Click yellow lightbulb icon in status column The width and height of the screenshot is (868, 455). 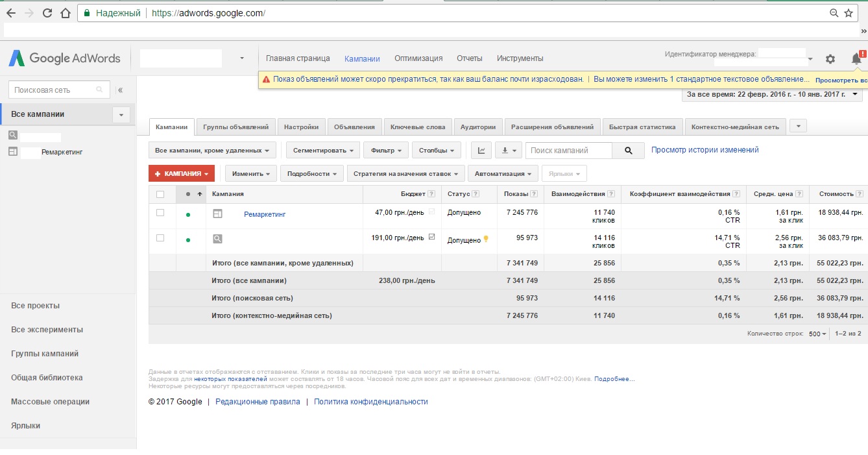click(485, 239)
